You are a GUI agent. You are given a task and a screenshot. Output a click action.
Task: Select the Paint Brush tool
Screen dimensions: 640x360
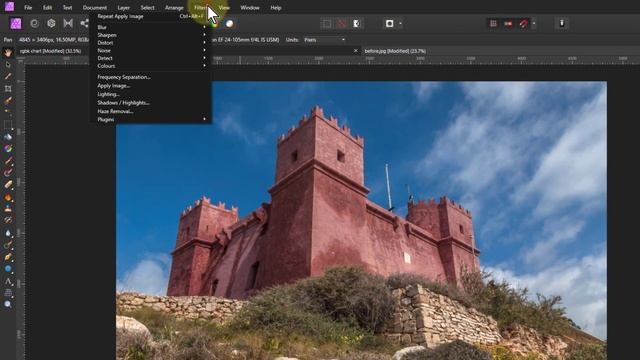[x=8, y=160]
